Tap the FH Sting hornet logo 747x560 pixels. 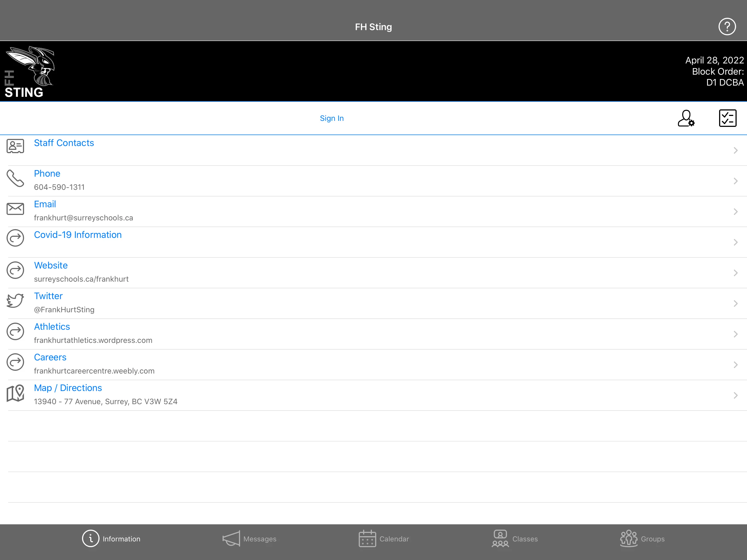click(29, 72)
